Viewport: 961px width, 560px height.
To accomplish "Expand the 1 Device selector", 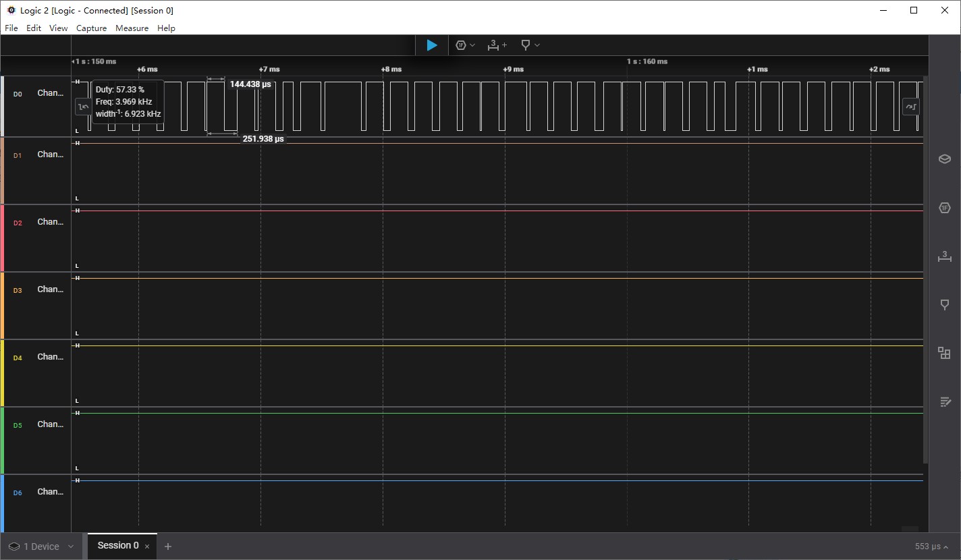I will pyautogui.click(x=41, y=547).
